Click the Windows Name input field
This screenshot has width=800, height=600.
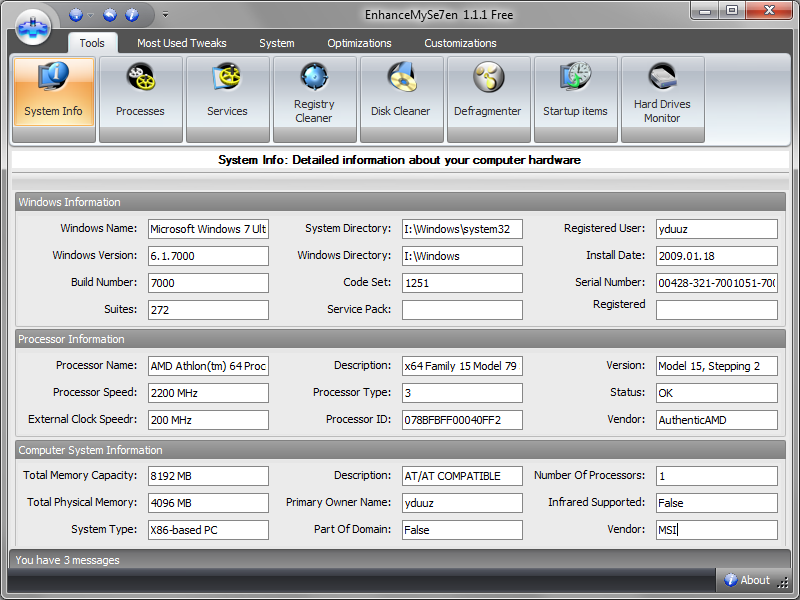pos(208,228)
